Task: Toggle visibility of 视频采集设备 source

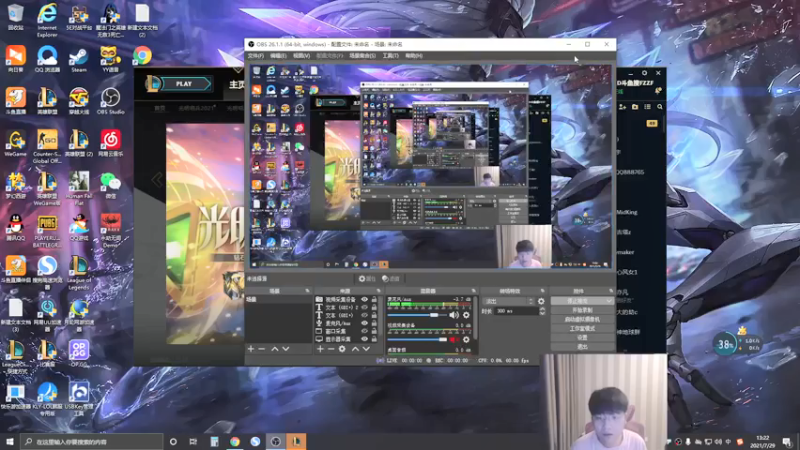Action: pos(364,299)
